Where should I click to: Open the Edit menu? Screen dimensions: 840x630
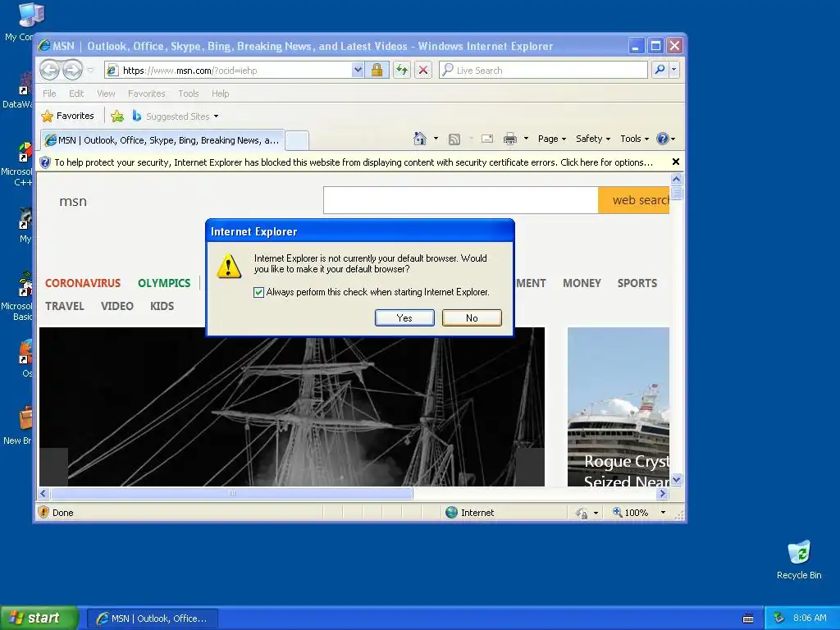point(76,94)
